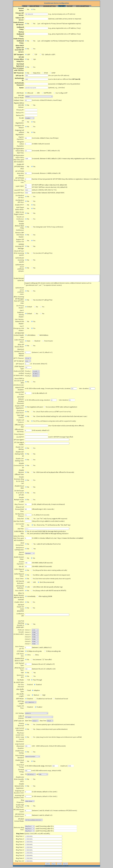Click the Use NAT IP field

[36, 437]
